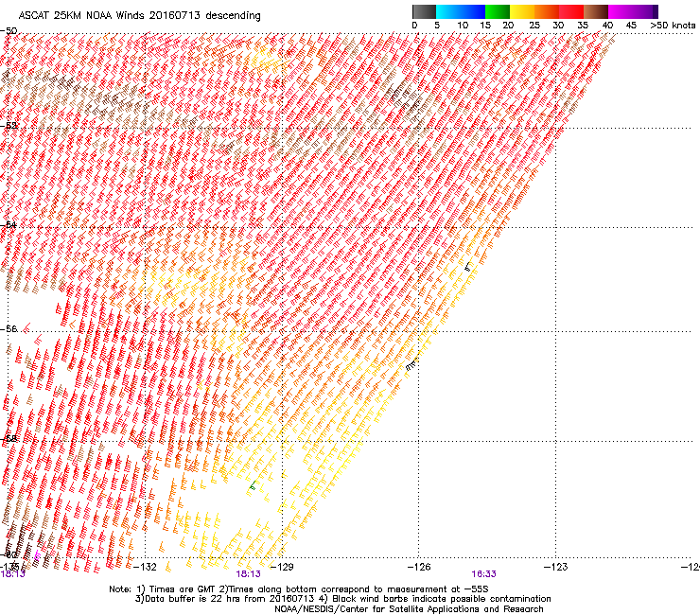Click the magenta-purple 40-50 knots color swatch
700x615 pixels.
pos(633,11)
